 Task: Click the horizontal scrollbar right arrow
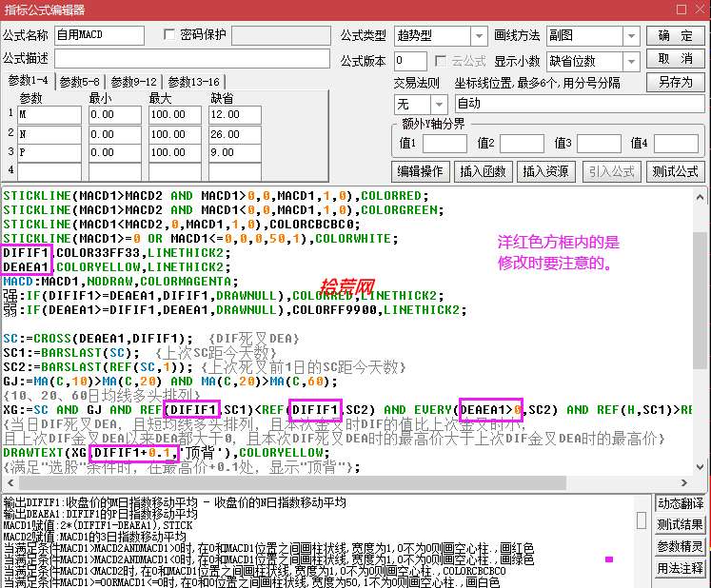tap(684, 482)
